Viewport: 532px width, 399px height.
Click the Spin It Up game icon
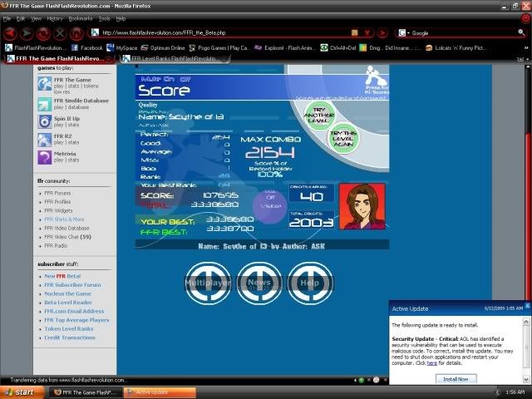pyautogui.click(x=46, y=121)
